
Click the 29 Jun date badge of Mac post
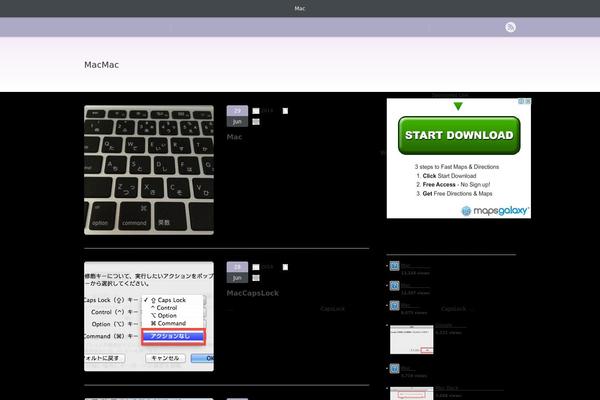click(x=237, y=116)
